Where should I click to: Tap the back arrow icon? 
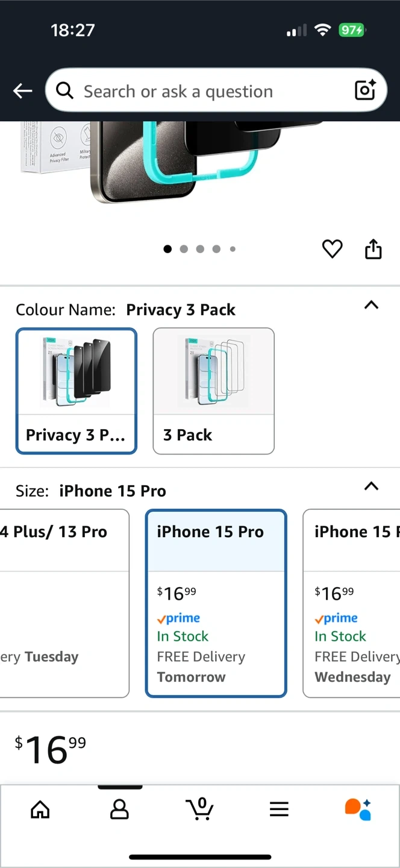[23, 91]
